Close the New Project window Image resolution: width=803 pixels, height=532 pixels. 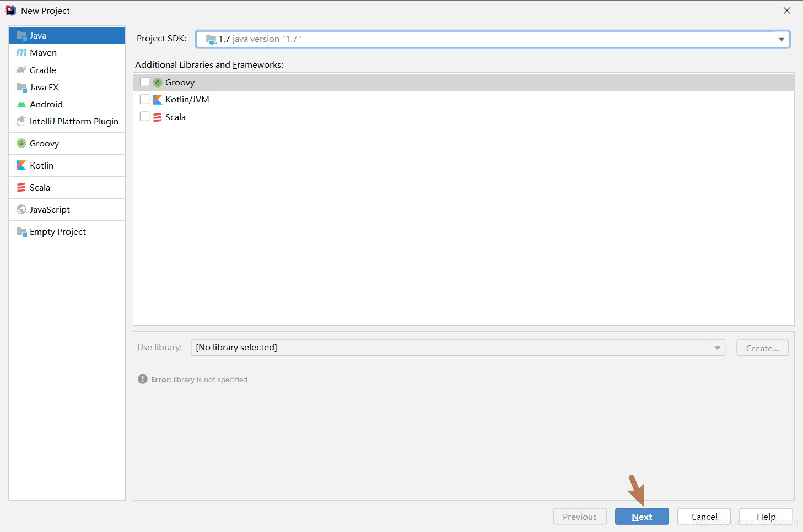(787, 10)
